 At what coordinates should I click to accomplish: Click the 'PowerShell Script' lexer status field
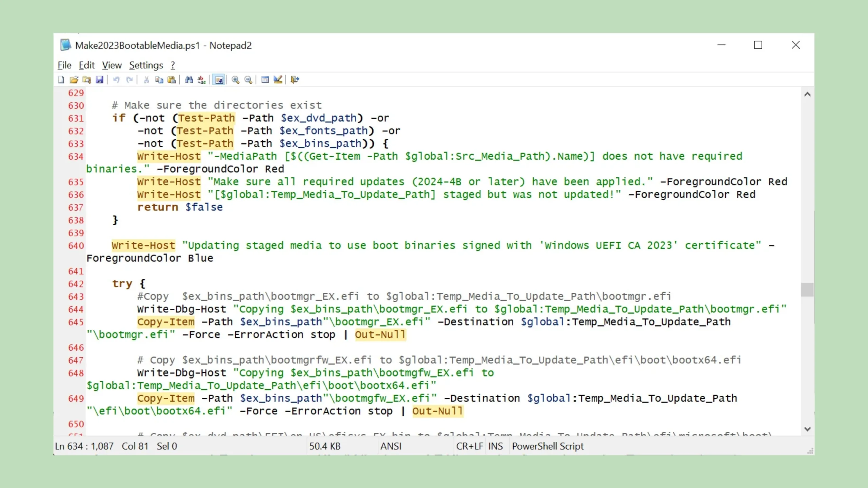[548, 446]
